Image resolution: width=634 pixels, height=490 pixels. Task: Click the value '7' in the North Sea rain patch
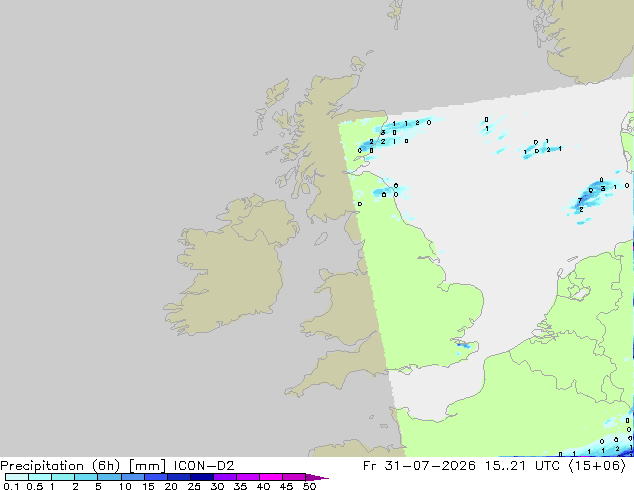[x=580, y=201]
